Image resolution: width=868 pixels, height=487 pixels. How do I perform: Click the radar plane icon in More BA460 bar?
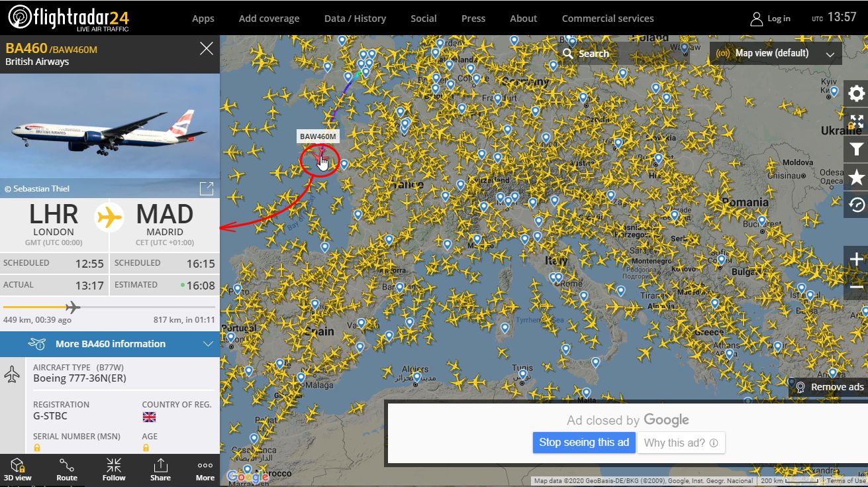(x=37, y=344)
